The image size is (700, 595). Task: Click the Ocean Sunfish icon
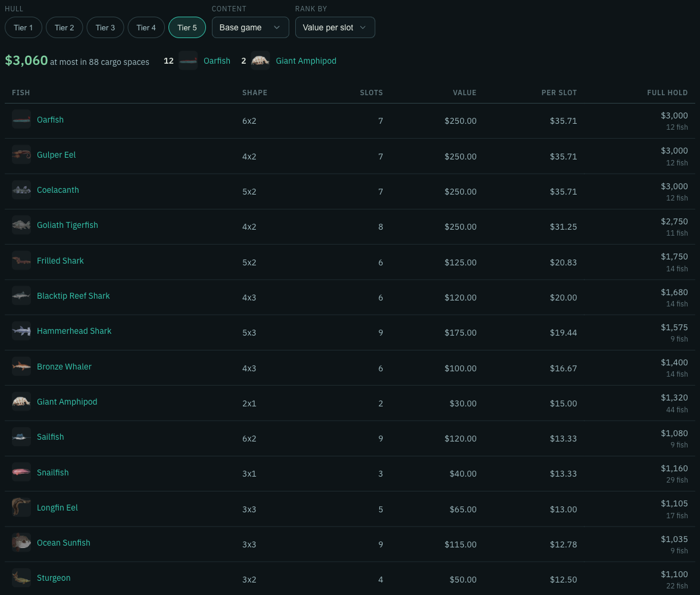pos(21,542)
